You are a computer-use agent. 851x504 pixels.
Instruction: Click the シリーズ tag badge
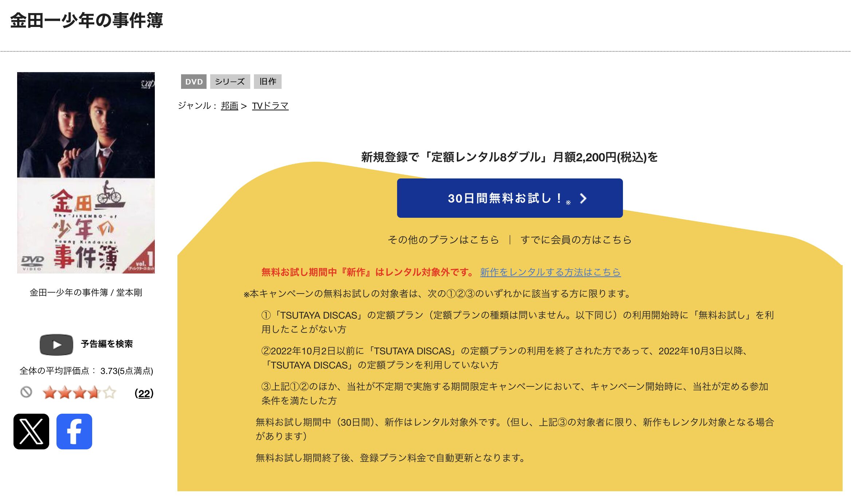click(x=230, y=82)
